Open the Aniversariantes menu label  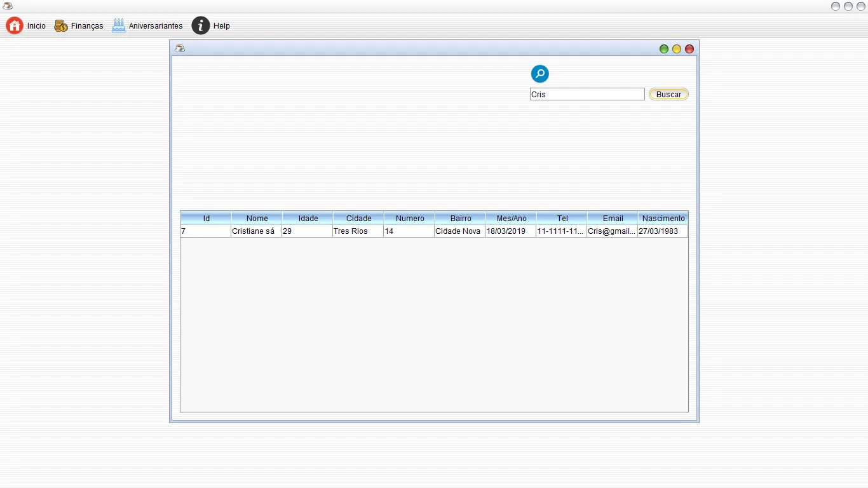coord(156,26)
